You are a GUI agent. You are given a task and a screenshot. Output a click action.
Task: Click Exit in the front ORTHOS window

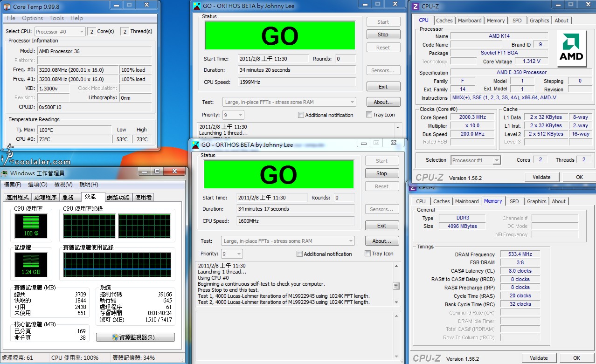pos(381,226)
